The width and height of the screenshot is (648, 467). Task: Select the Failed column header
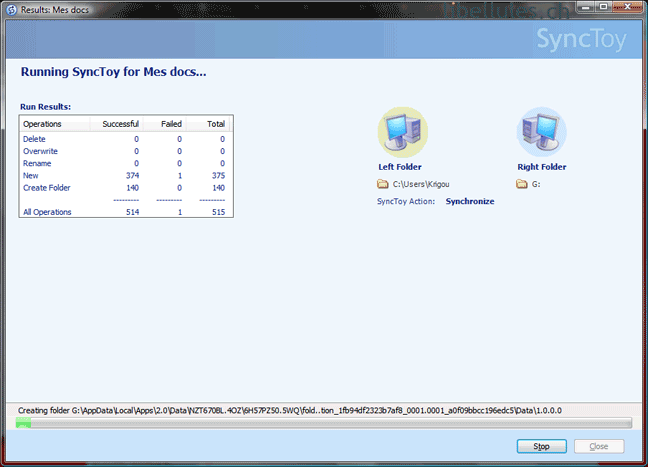click(x=164, y=124)
